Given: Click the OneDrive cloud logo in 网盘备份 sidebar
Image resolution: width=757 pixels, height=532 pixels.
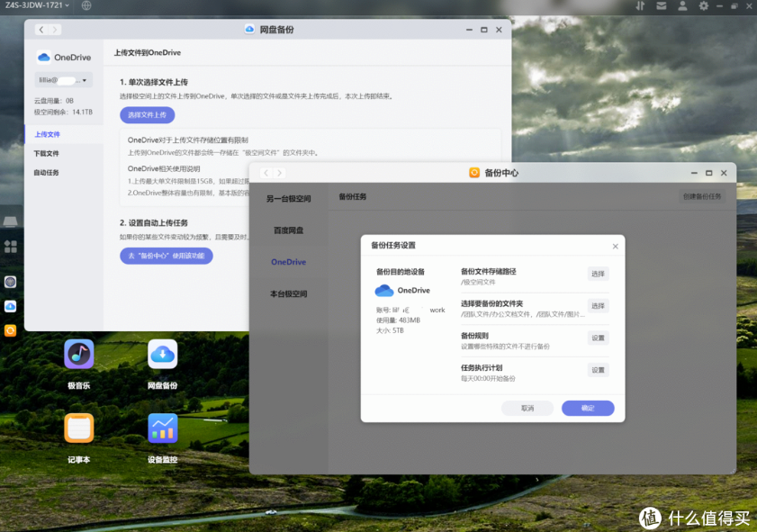Looking at the screenshot, I should [x=44, y=58].
